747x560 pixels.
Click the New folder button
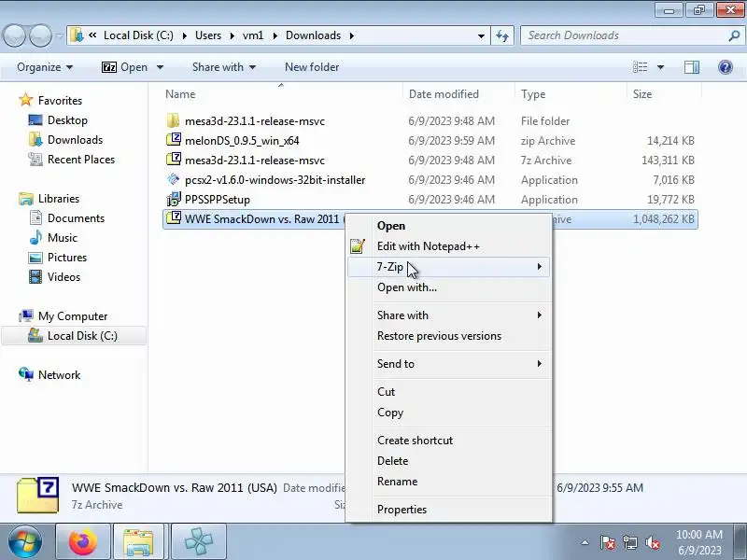[x=312, y=67]
